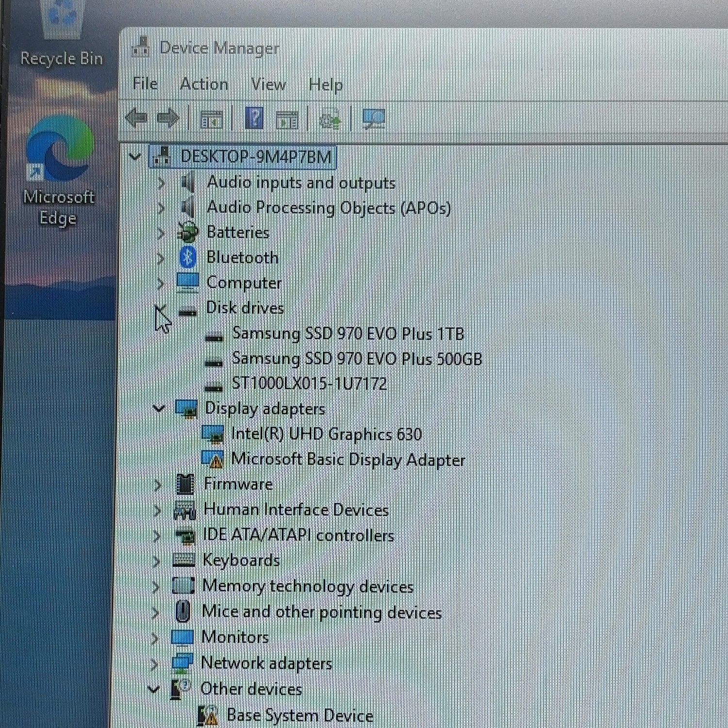Toggle the Show/Hide Console Tree toolbar icon
This screenshot has height=728, width=728.
pos(211,119)
